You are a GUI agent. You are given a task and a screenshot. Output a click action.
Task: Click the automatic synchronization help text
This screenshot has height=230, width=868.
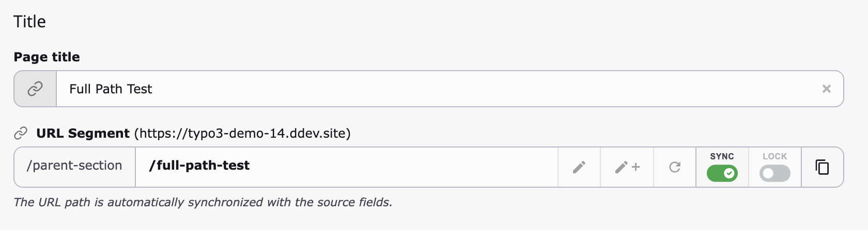click(x=203, y=202)
